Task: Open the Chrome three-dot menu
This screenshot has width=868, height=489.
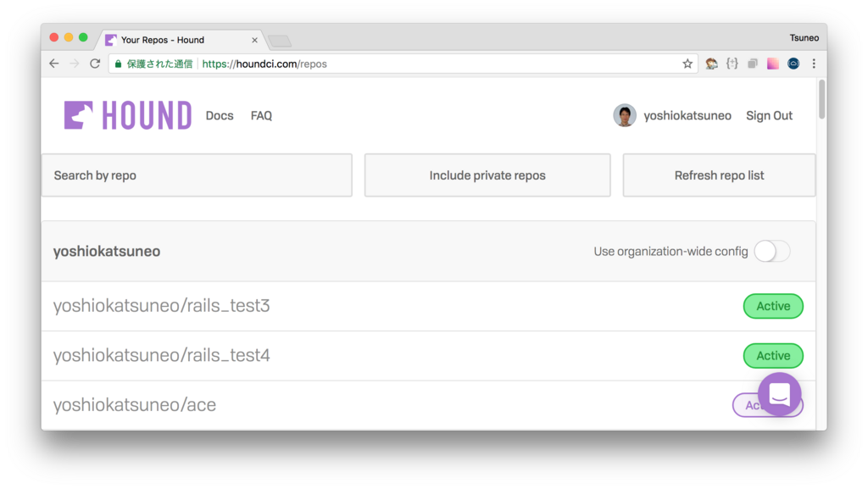Action: (x=814, y=64)
